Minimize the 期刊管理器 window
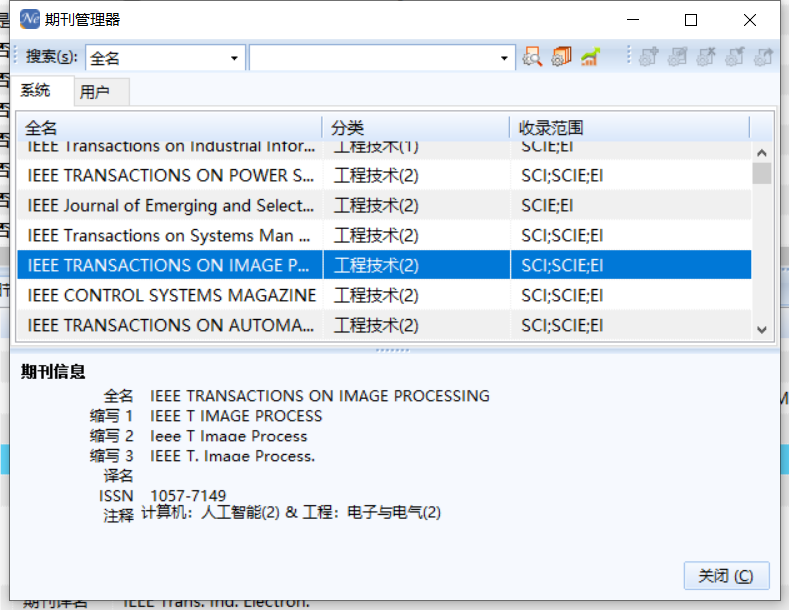The image size is (789, 610). tap(633, 20)
